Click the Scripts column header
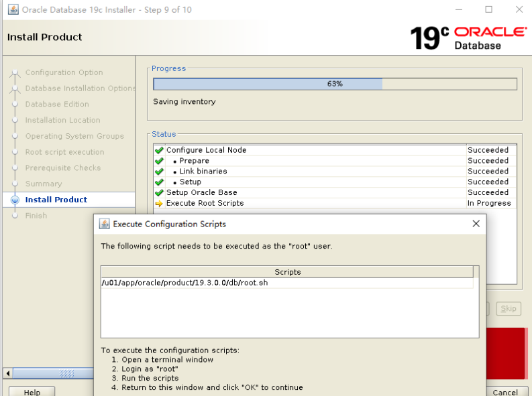 pos(287,272)
